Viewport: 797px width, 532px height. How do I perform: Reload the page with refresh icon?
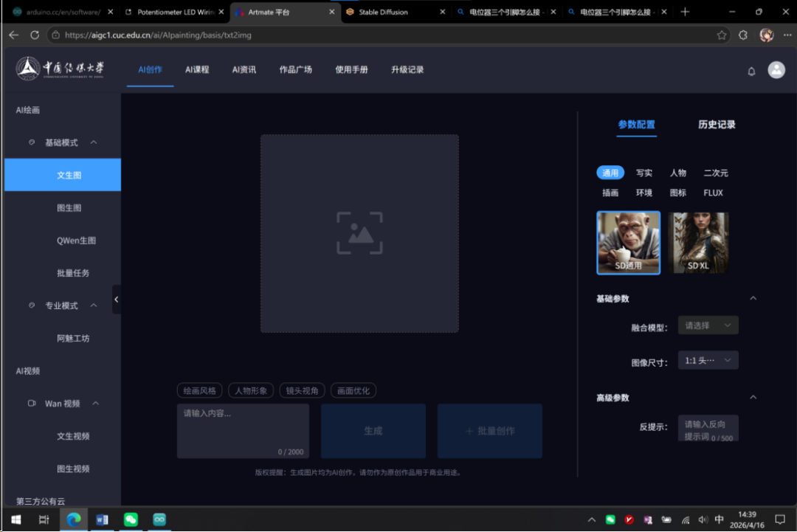click(x=35, y=35)
